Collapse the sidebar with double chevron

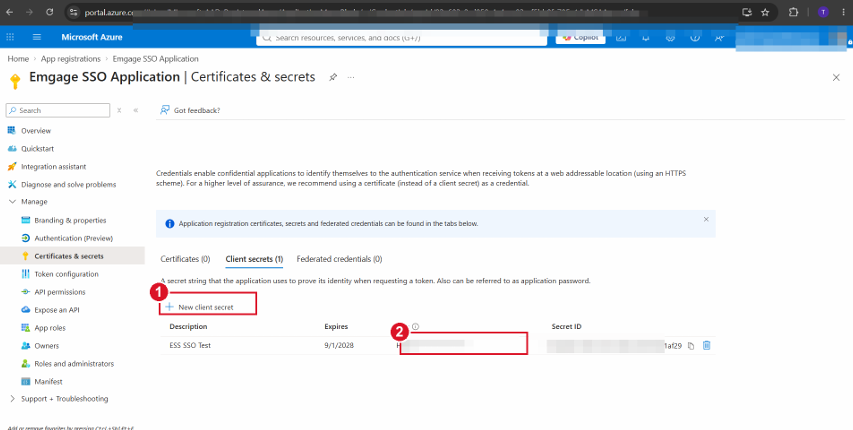tap(135, 110)
